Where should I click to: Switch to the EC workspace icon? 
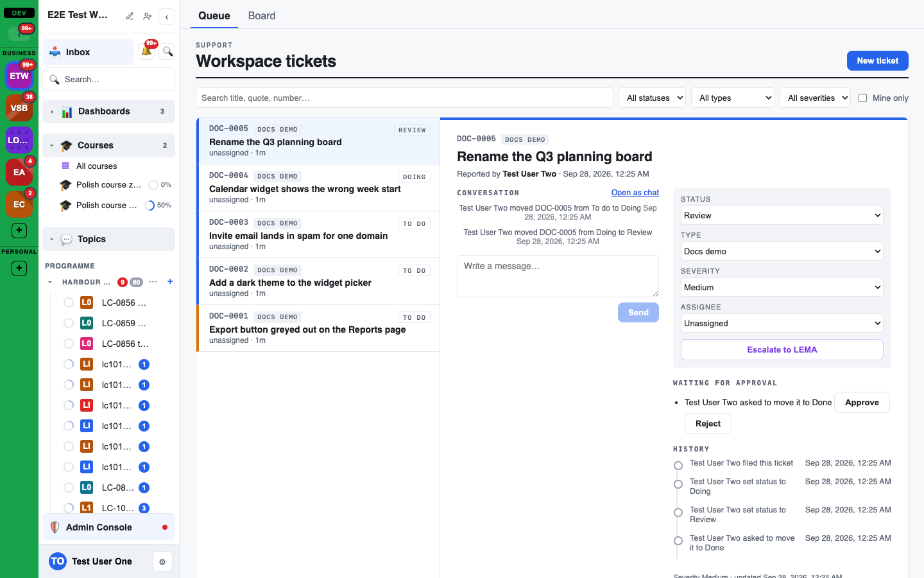(x=19, y=204)
